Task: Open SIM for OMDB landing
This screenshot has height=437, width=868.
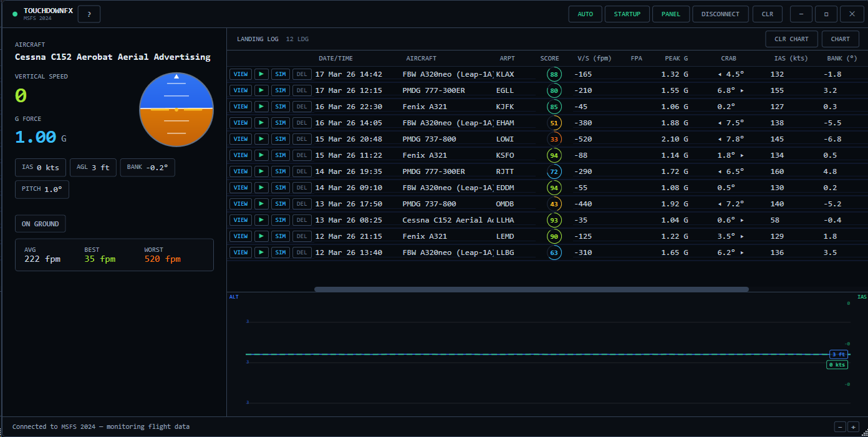Action: point(281,204)
